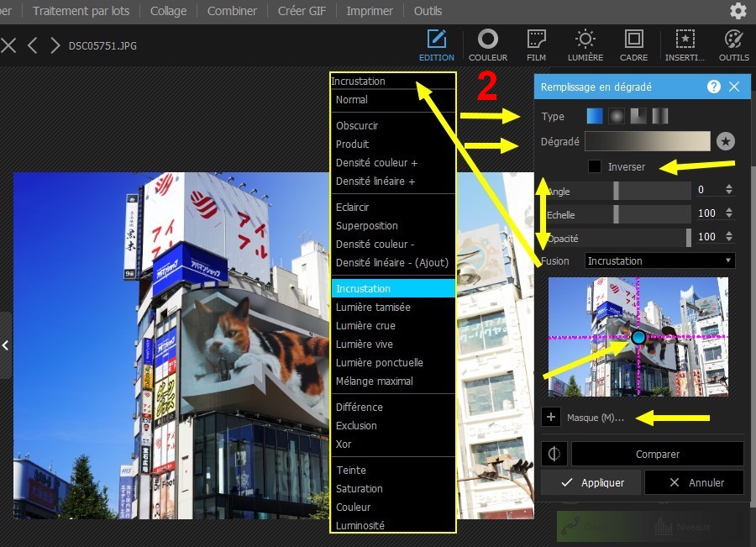Choose Luminosité blend mode
This screenshot has width=756, height=547.
(393, 525)
